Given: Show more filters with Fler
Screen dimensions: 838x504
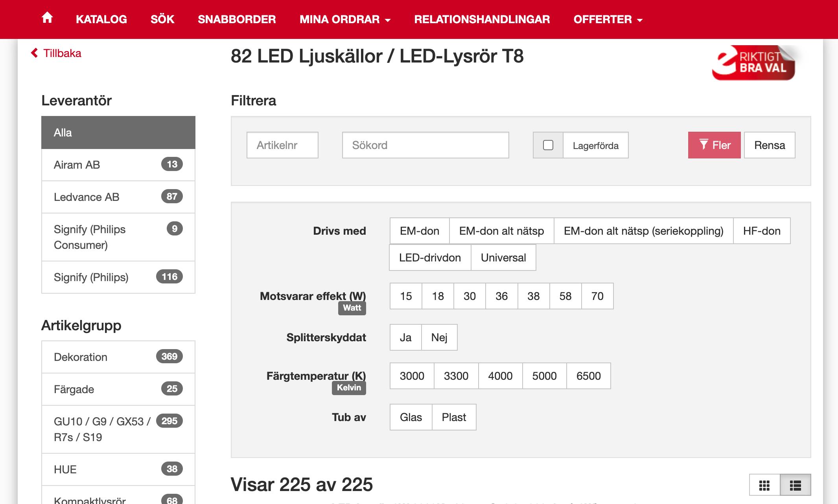Looking at the screenshot, I should 714,145.
